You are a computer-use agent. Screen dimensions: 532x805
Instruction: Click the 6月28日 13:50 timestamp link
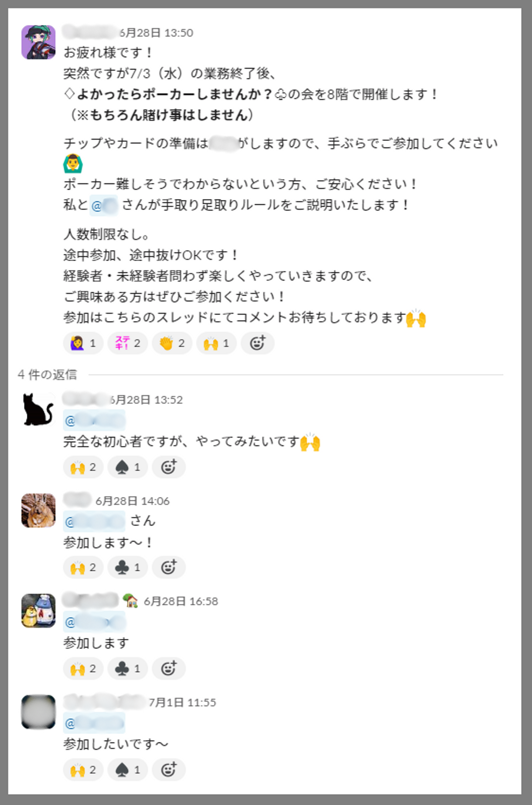pyautogui.click(x=156, y=33)
